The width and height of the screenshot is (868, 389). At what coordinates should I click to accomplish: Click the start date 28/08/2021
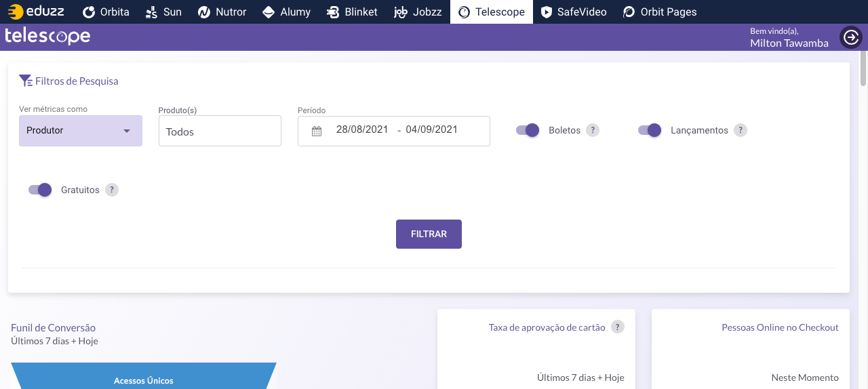coord(362,129)
